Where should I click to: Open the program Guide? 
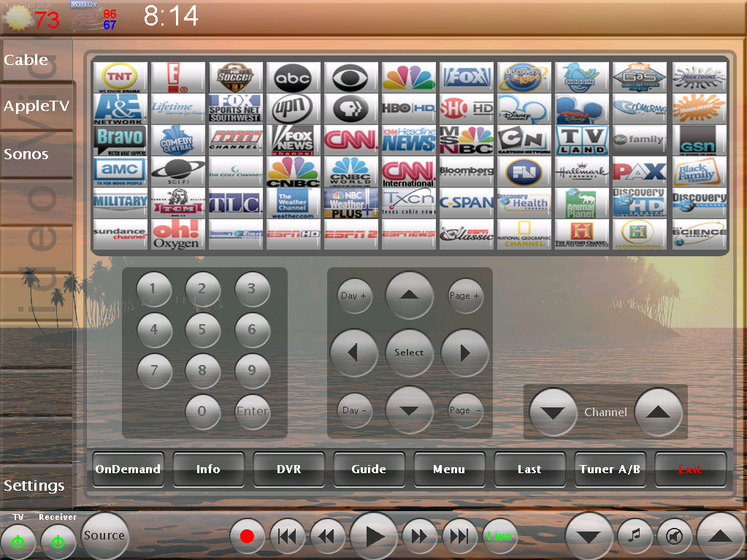click(x=369, y=469)
